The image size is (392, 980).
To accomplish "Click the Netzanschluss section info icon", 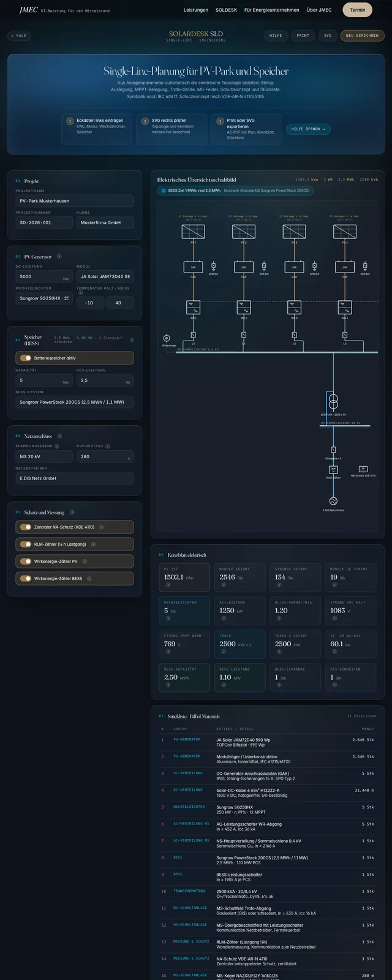I will 59,436.
